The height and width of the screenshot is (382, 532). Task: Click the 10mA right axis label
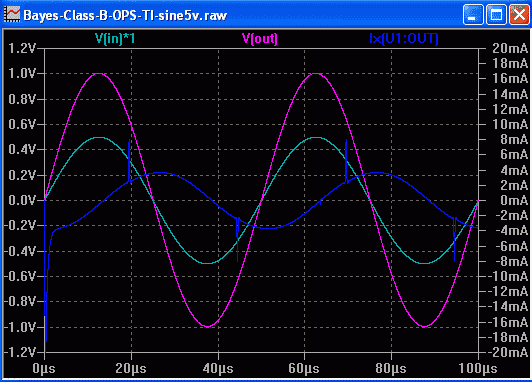click(x=510, y=124)
